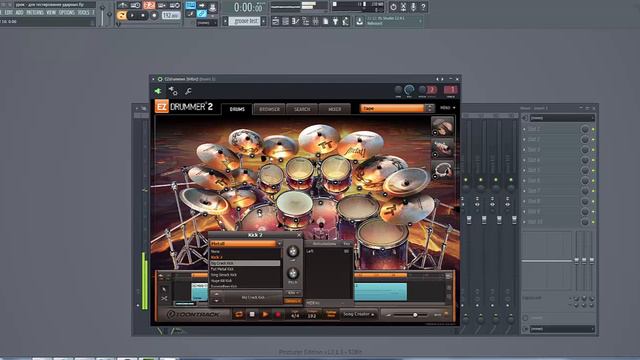This screenshot has height=360, width=640.
Task: Click View Playlist icon in FL toolbar
Action: pos(276,21)
